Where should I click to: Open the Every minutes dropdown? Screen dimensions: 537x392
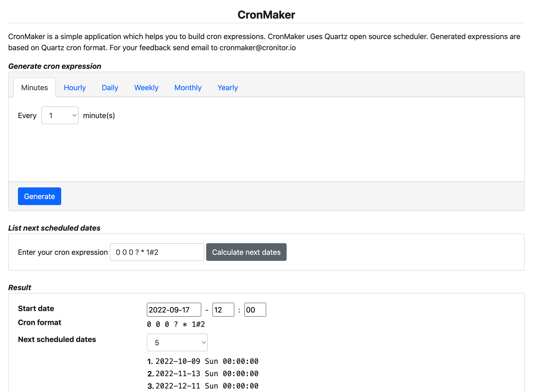pyautogui.click(x=60, y=115)
